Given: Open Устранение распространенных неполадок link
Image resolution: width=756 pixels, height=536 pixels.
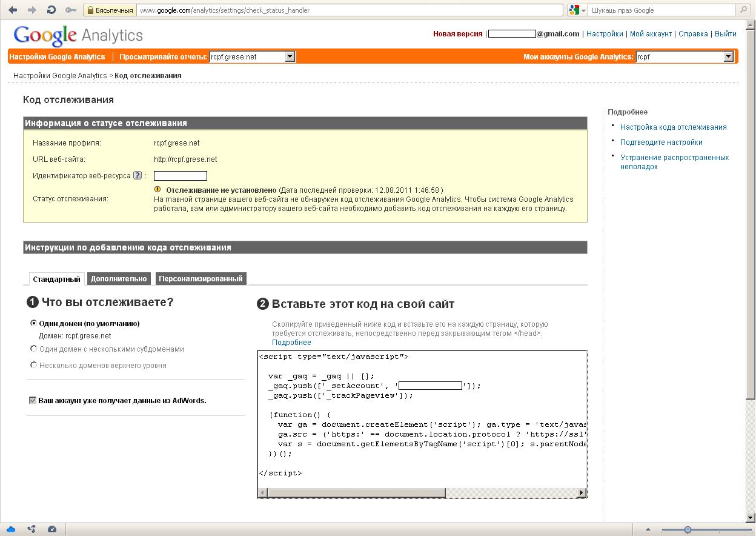Looking at the screenshot, I should pos(674,162).
